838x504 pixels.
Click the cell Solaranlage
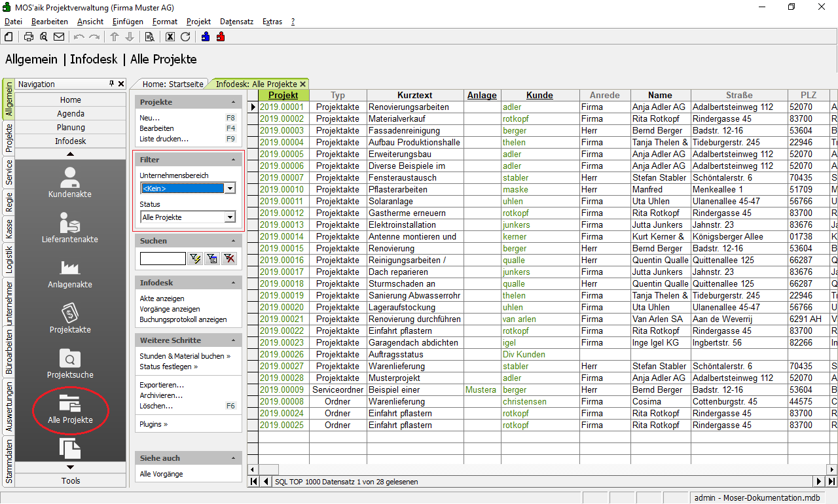coord(415,201)
